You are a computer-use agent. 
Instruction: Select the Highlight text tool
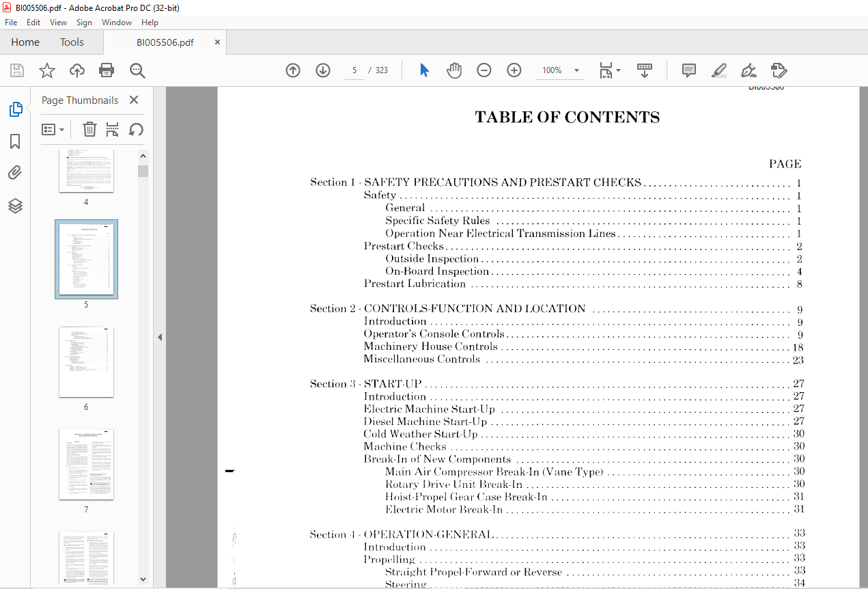point(718,70)
